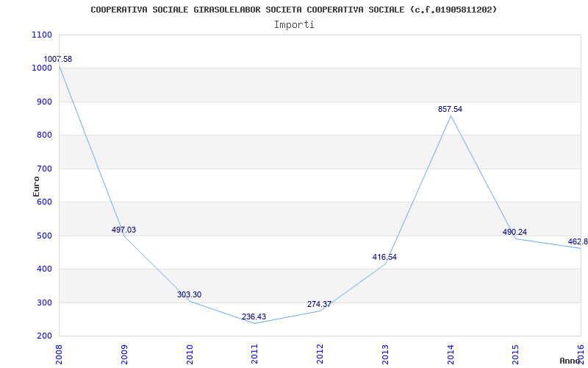The width and height of the screenshot is (588, 368).
Task: Click the 2014 x-axis year label
Action: tap(451, 354)
